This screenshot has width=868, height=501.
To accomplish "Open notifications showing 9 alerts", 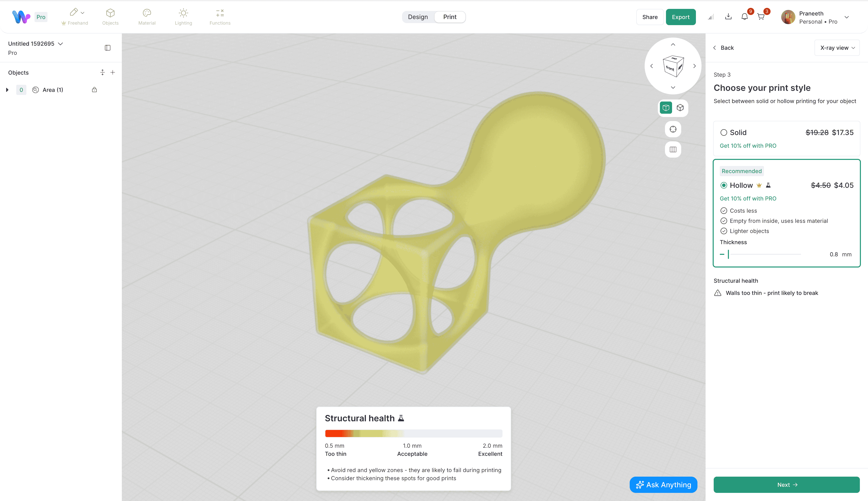I will click(x=744, y=16).
